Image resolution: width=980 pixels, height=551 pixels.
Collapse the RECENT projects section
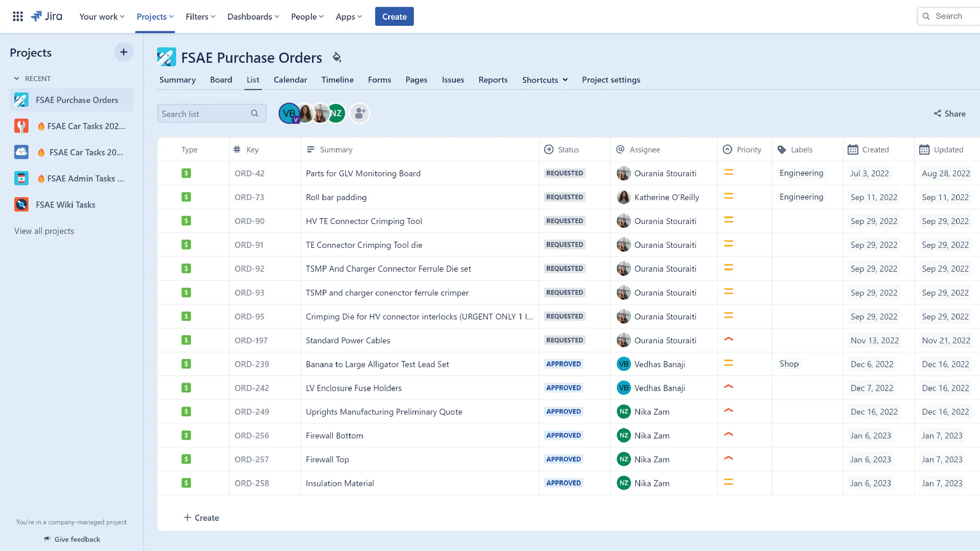[16, 78]
